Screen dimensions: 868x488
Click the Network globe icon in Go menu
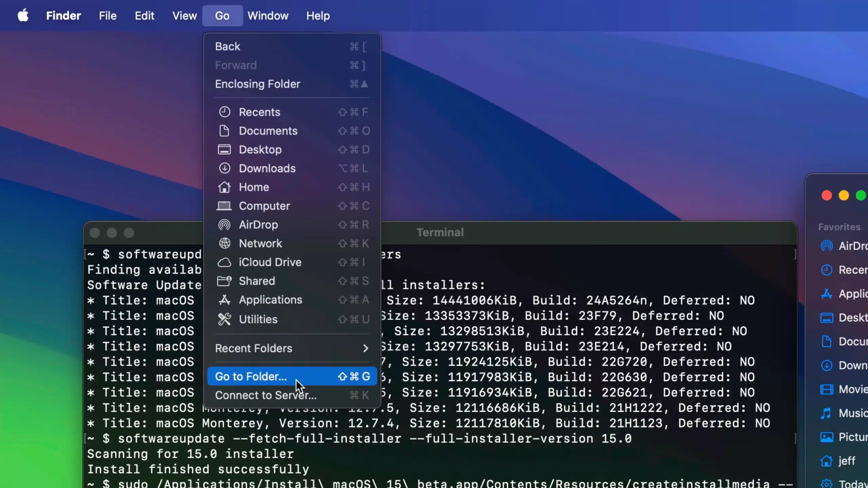[x=224, y=243]
